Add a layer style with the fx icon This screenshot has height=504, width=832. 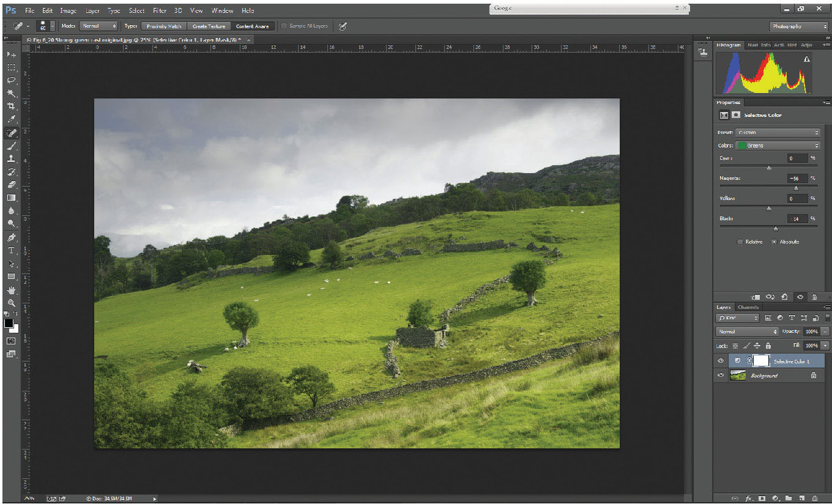[748, 498]
